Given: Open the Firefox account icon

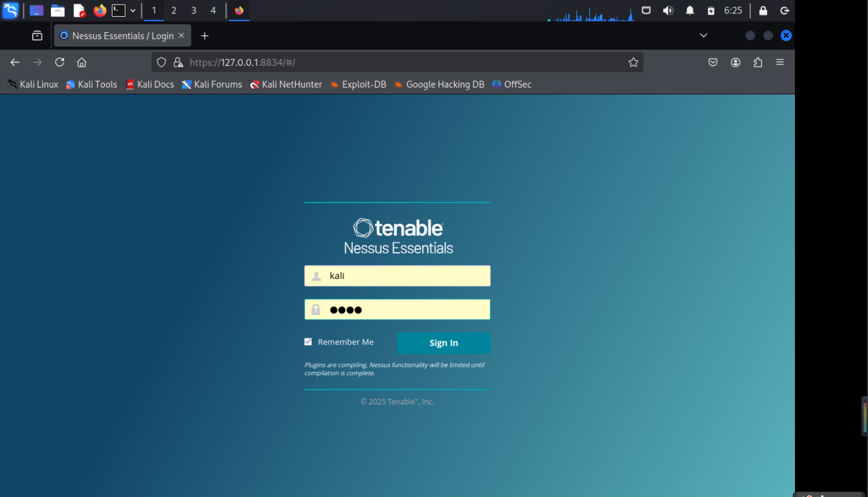Looking at the screenshot, I should [736, 62].
